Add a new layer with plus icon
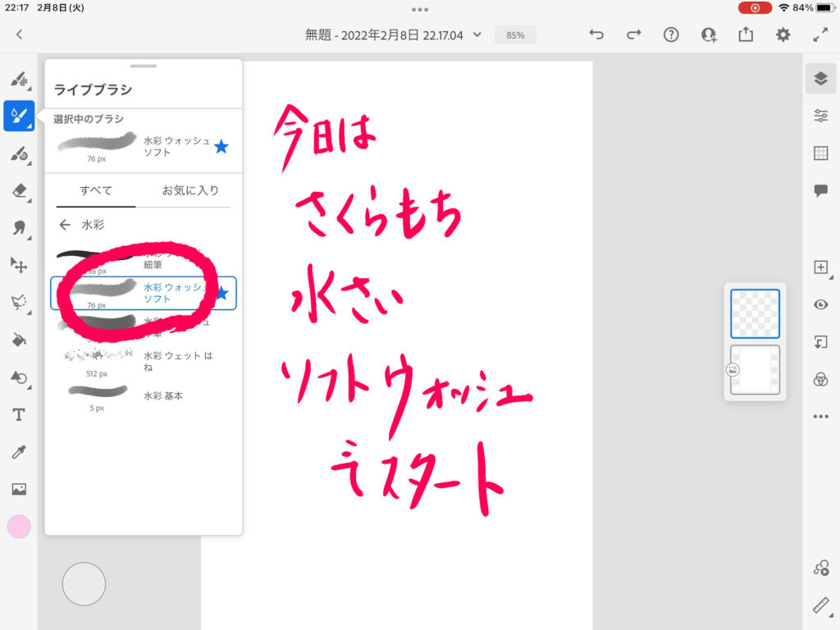 [820, 267]
